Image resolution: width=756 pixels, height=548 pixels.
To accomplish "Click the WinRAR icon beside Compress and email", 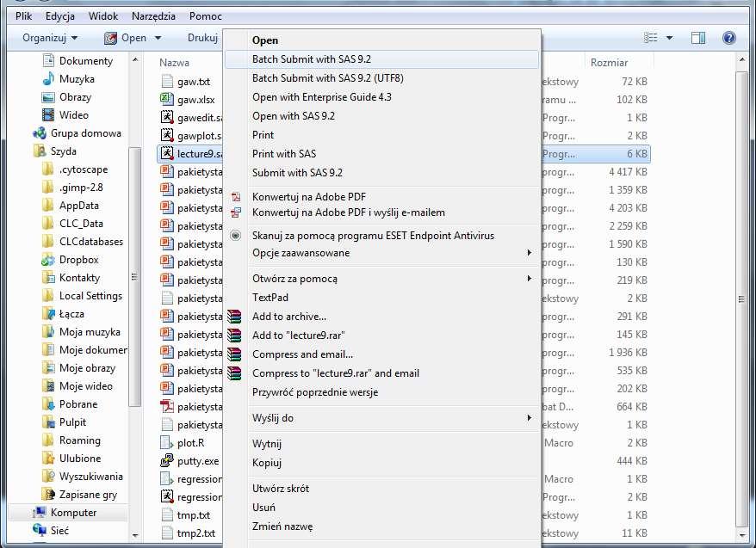I will point(234,354).
